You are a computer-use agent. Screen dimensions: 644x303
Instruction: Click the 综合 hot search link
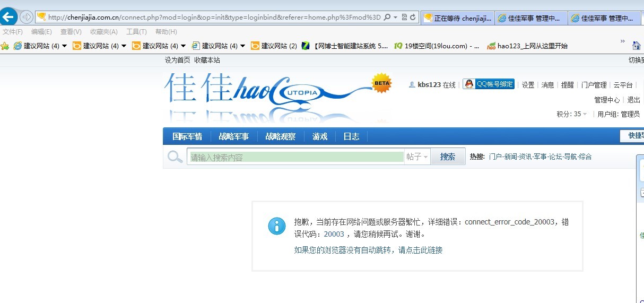(585, 157)
